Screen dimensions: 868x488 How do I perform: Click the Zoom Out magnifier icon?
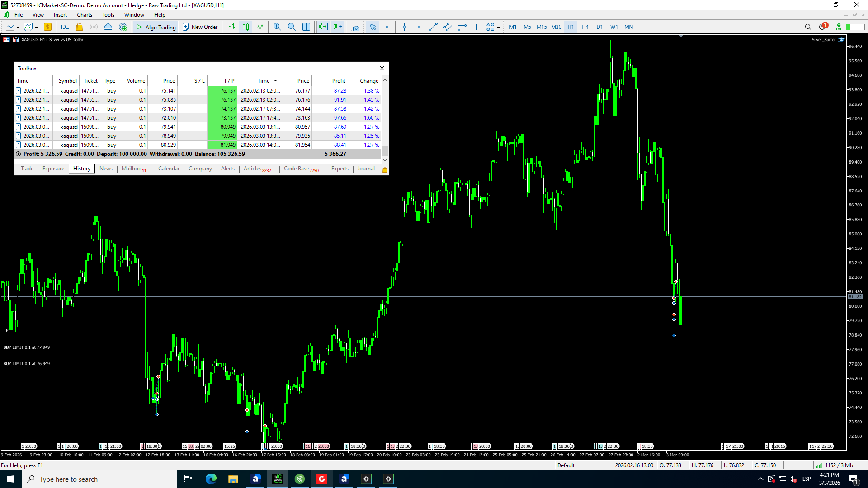292,27
